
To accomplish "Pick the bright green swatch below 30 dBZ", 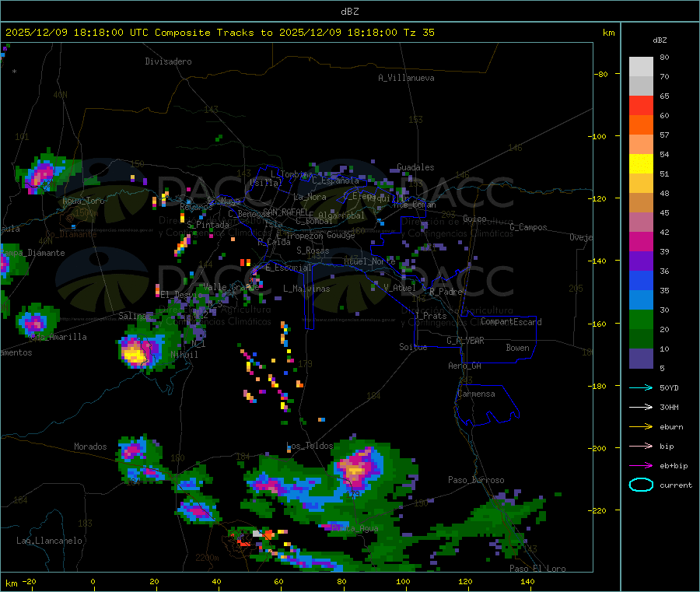I will [x=641, y=319].
